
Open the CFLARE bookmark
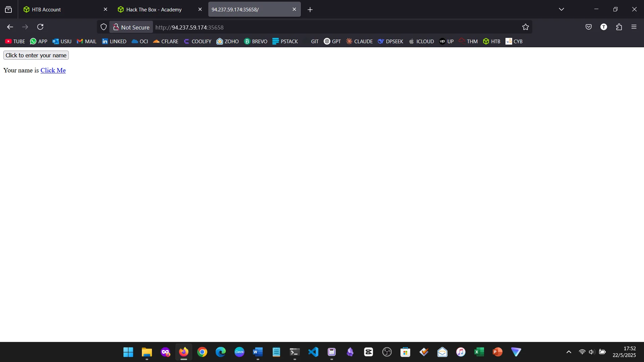[166, 41]
